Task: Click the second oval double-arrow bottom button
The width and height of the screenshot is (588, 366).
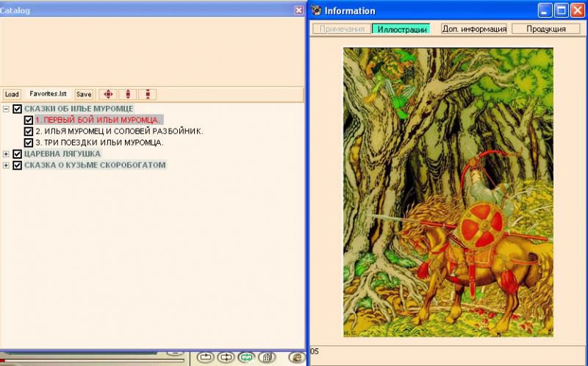Action: point(226,357)
